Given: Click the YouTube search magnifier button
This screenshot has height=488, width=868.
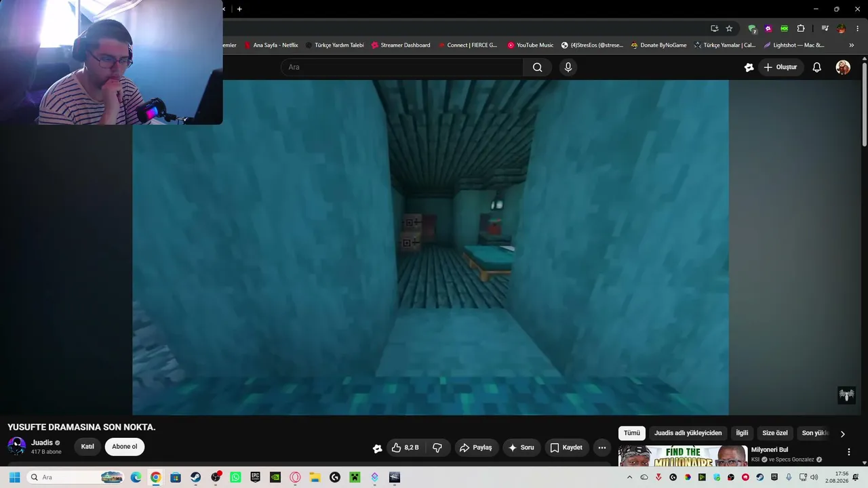Looking at the screenshot, I should [537, 67].
